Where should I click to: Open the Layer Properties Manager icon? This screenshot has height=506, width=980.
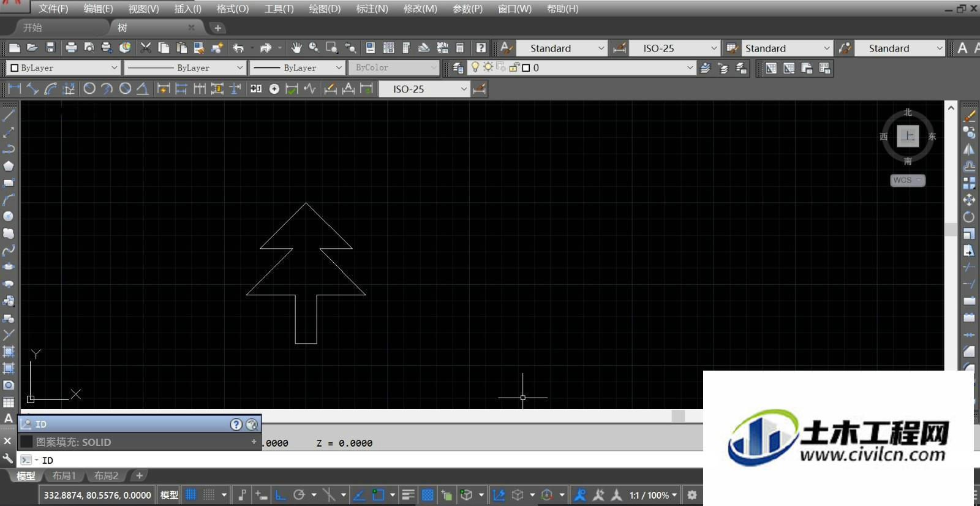(x=458, y=68)
